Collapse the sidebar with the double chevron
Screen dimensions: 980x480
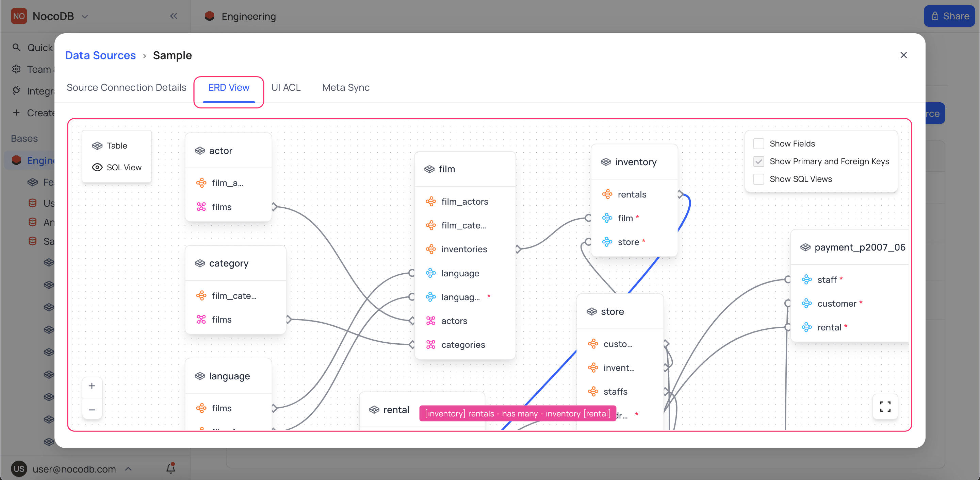click(174, 16)
